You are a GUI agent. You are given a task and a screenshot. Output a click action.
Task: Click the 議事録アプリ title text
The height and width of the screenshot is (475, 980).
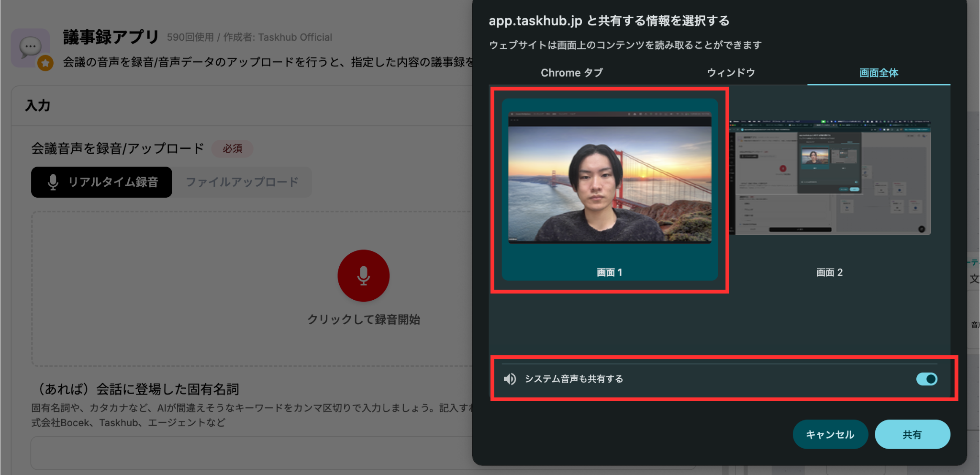[x=111, y=37]
